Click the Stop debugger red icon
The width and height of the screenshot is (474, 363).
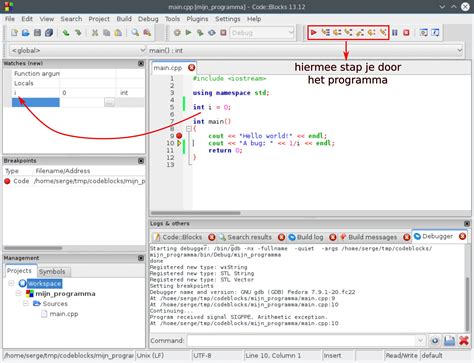(x=406, y=33)
